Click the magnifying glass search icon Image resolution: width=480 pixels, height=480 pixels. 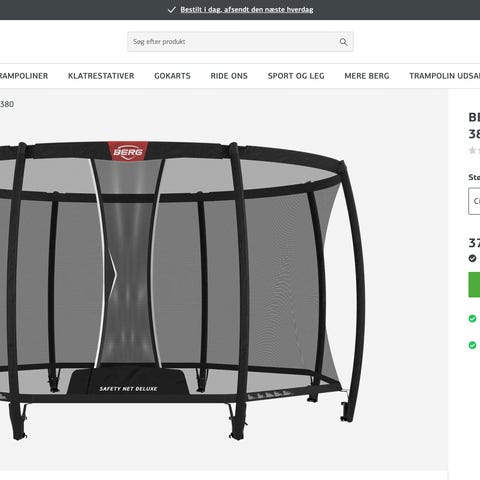[343, 42]
